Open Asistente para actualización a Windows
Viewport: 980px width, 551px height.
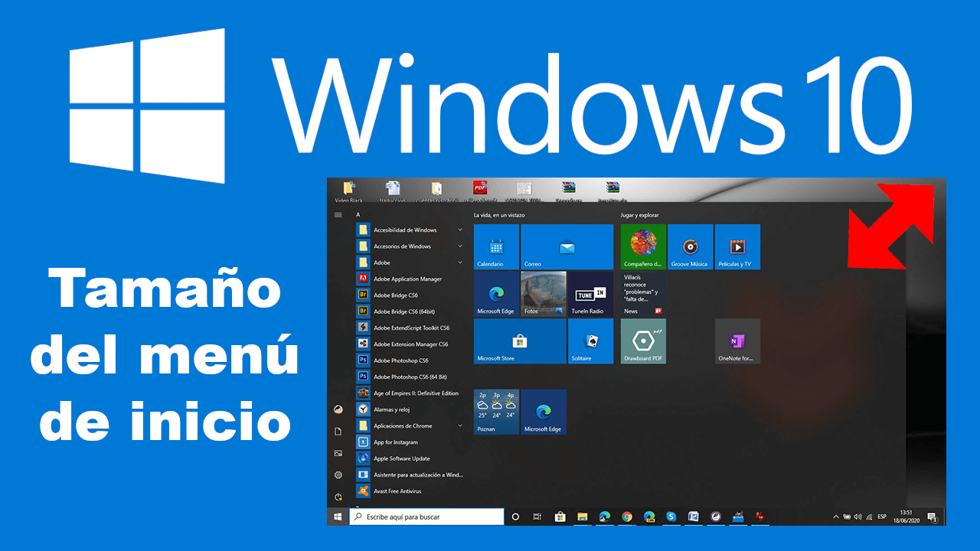pos(410,474)
